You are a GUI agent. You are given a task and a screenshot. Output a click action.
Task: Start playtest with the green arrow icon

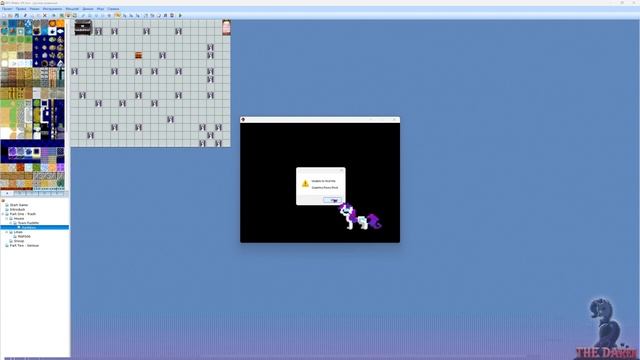pyautogui.click(x=180, y=16)
